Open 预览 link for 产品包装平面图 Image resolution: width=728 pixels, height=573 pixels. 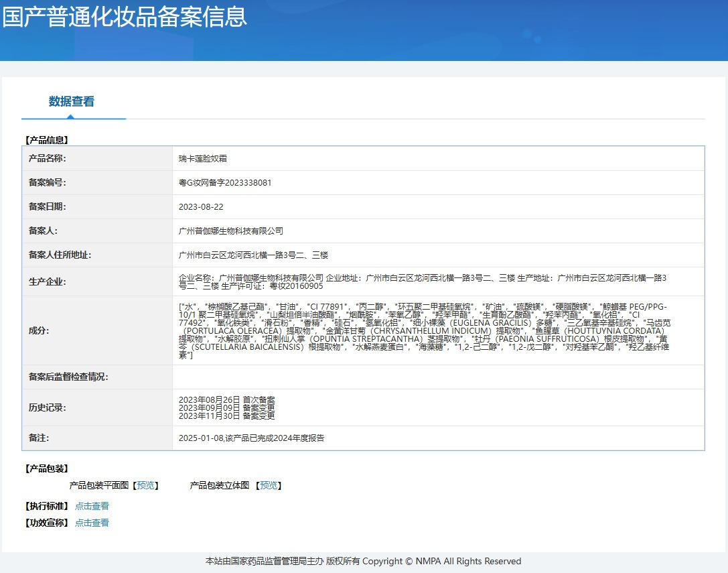tap(145, 485)
